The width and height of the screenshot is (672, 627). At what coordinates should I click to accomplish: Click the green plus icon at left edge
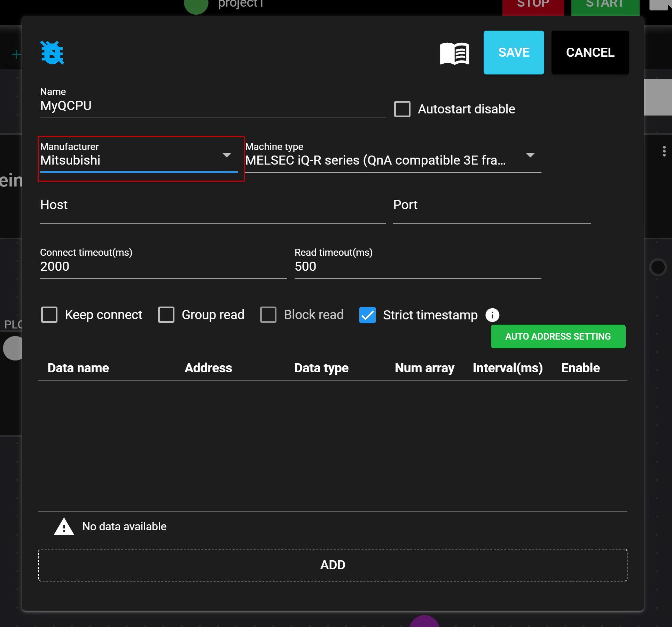click(x=16, y=54)
